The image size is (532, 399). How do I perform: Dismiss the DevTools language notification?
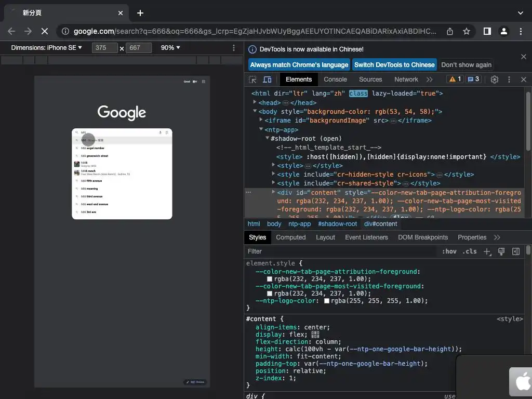[x=524, y=57]
